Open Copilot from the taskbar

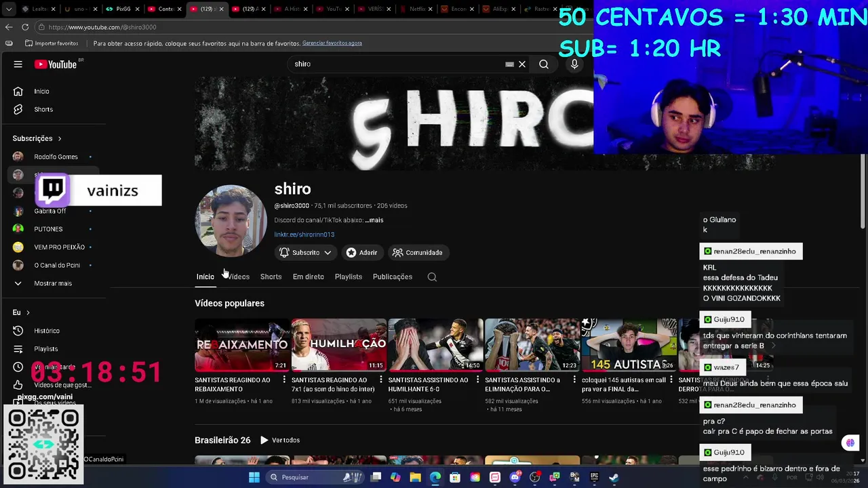[395, 477]
